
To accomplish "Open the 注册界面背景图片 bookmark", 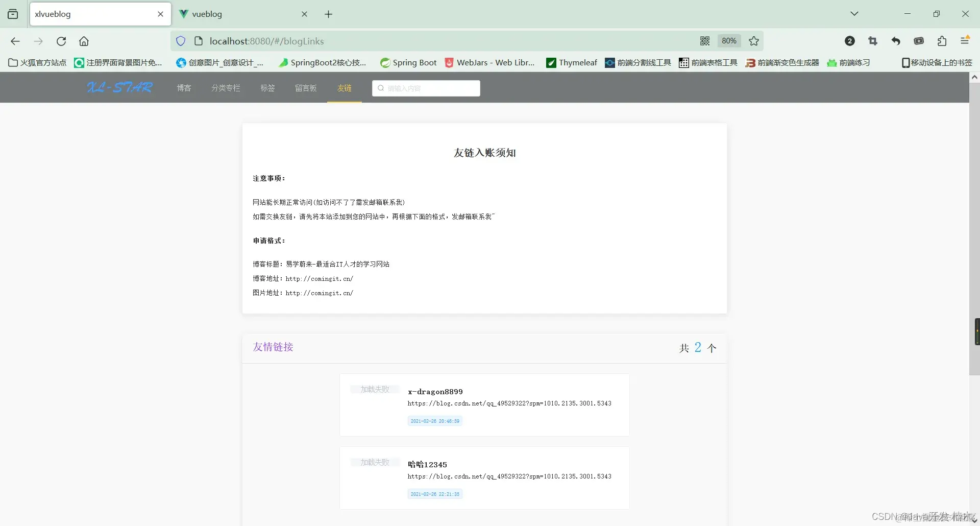I will [118, 62].
